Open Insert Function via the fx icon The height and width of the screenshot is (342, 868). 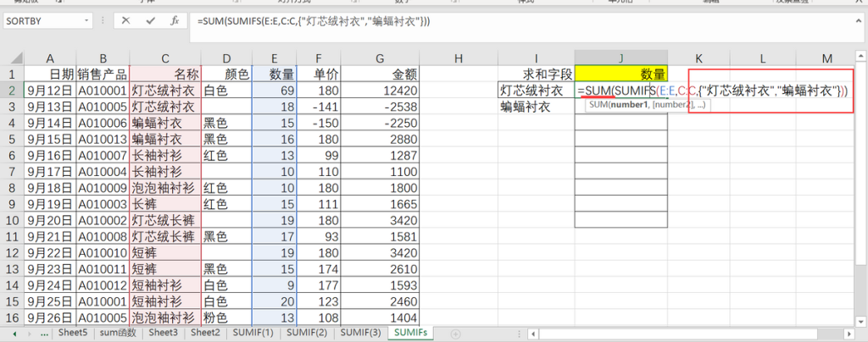[175, 20]
